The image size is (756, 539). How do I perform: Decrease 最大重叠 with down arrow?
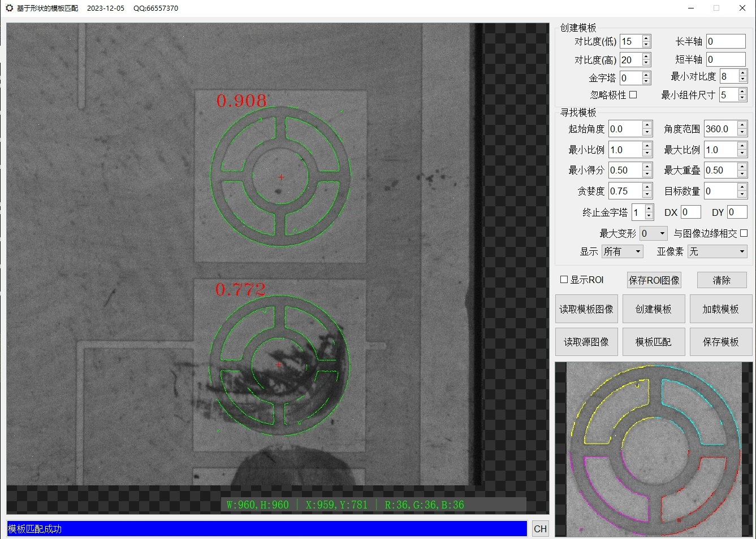click(742, 174)
